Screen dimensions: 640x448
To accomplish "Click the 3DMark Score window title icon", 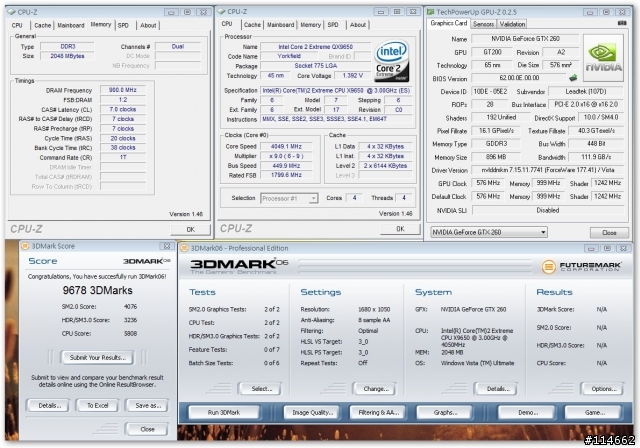I will point(25,246).
